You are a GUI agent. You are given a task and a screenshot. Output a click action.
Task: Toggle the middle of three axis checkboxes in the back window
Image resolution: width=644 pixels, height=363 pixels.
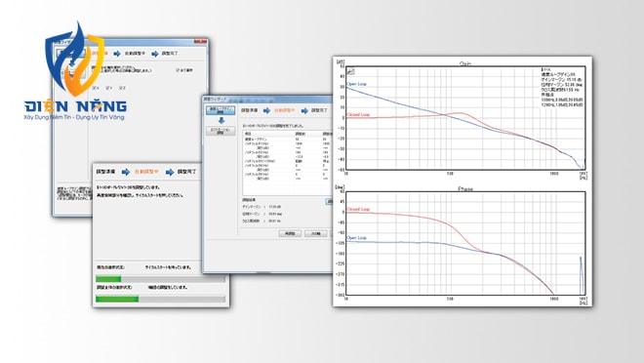(x=108, y=88)
